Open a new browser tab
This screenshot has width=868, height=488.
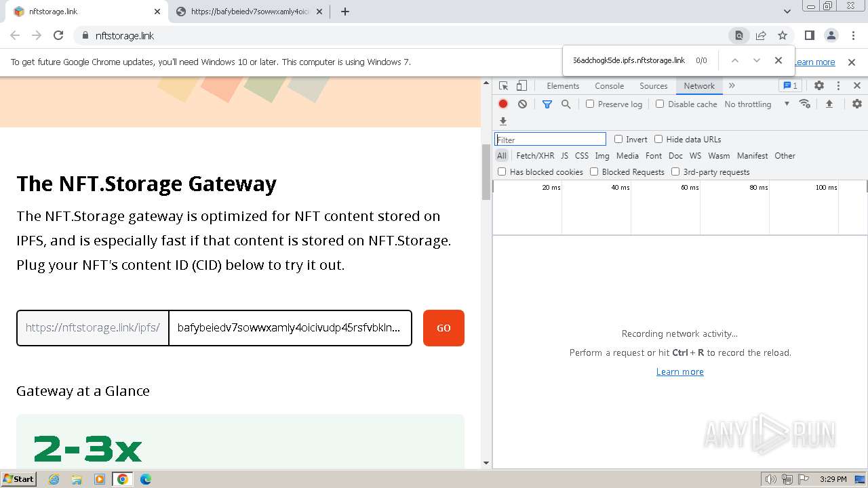point(344,12)
